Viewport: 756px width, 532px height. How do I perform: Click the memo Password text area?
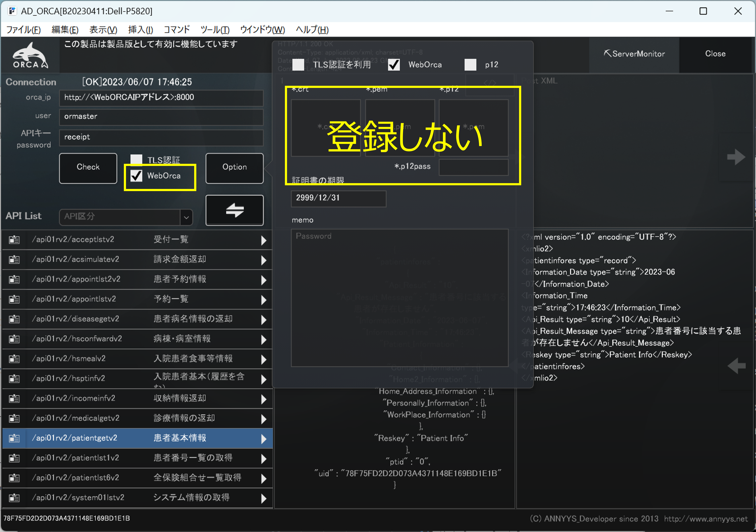tap(400, 298)
